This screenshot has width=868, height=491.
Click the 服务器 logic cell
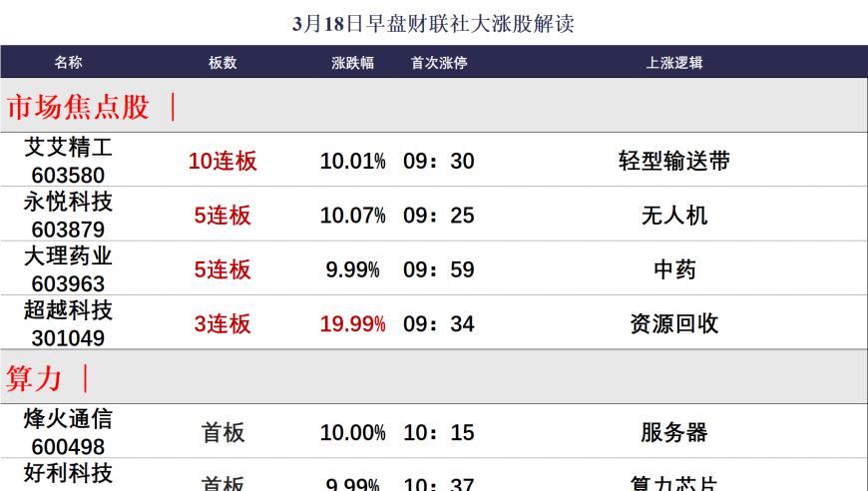coord(674,433)
